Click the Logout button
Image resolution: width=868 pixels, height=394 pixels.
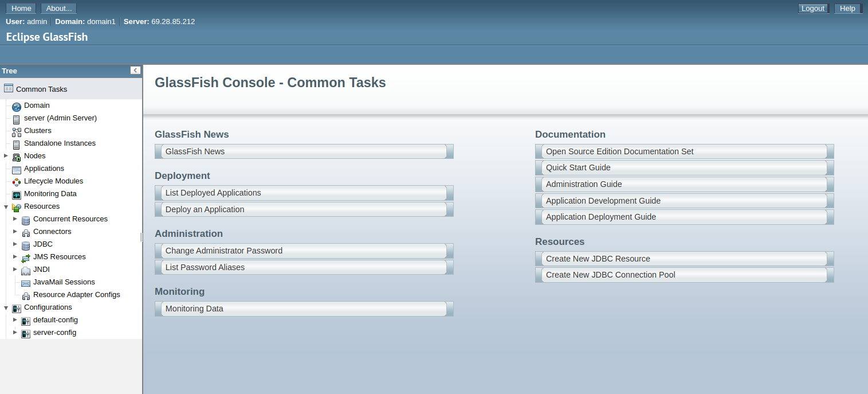[812, 9]
